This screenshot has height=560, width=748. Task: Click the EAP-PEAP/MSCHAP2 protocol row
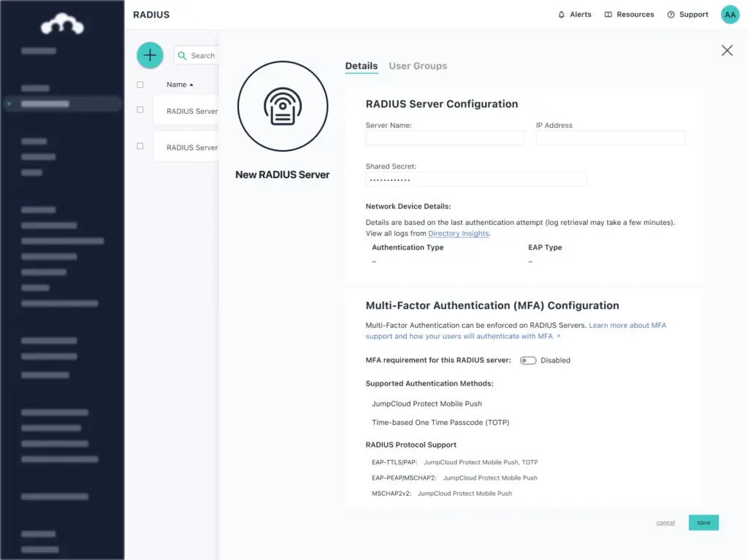tap(454, 478)
